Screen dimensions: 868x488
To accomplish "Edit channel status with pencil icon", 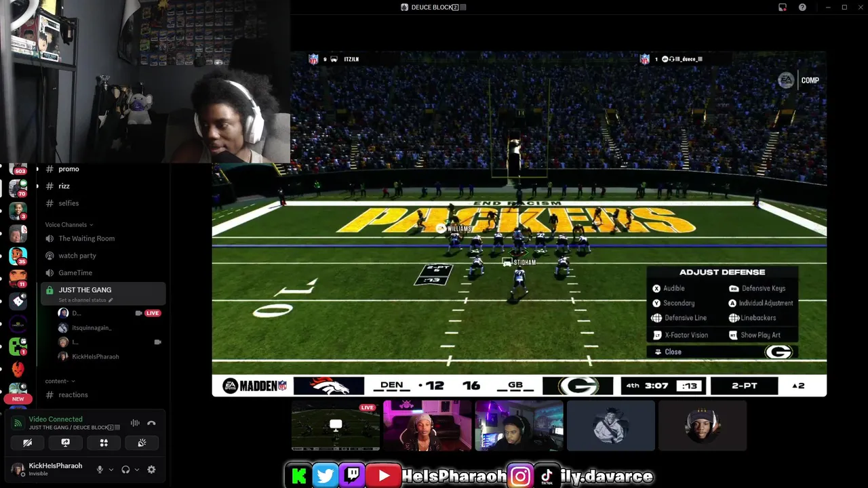I will (111, 300).
